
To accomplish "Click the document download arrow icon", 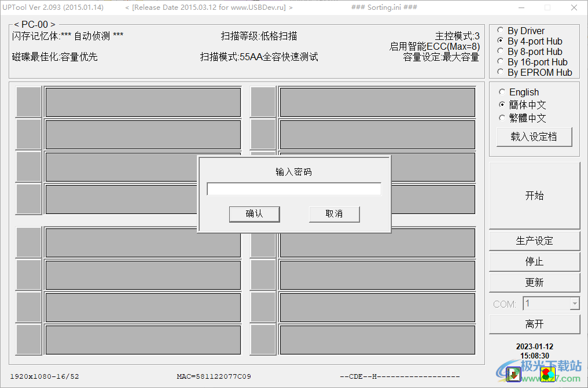I will (x=513, y=374).
